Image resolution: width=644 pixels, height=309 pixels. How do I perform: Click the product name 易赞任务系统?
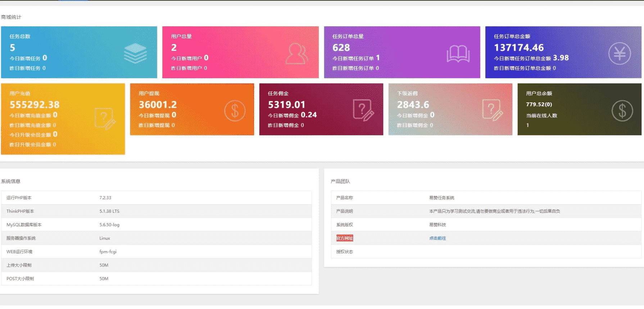click(442, 198)
